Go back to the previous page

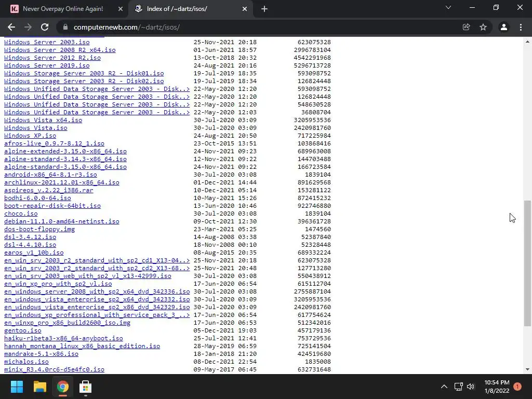tap(11, 27)
